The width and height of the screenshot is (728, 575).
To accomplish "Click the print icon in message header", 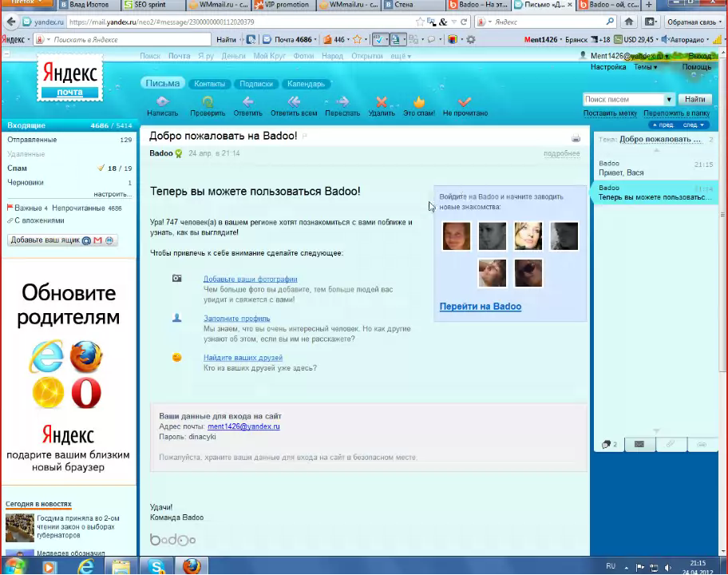I will tap(576, 138).
